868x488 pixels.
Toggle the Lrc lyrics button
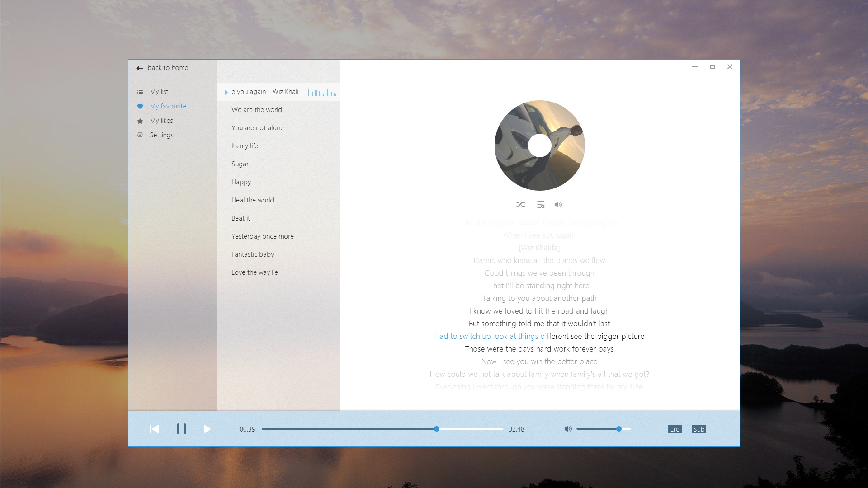click(x=674, y=429)
